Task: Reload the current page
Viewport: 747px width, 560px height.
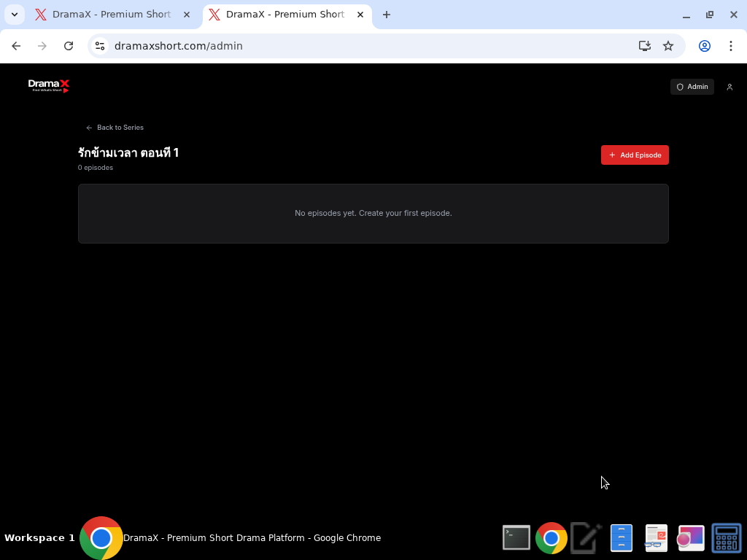Action: tap(68, 45)
